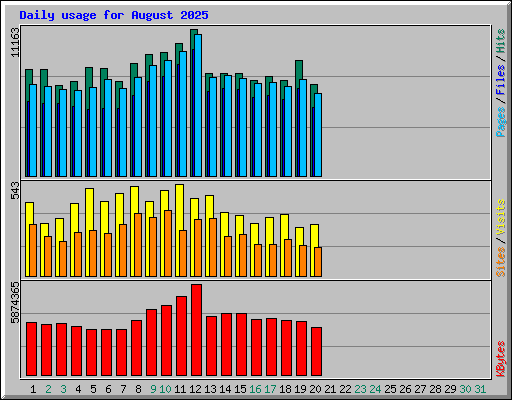Click day 19 on the x-axis

[300, 389]
